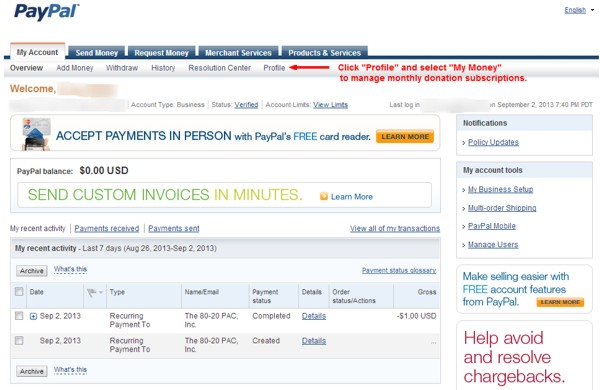Click the card reader image in banner
Image resolution: width=600 pixels, height=390 pixels.
click(x=36, y=134)
